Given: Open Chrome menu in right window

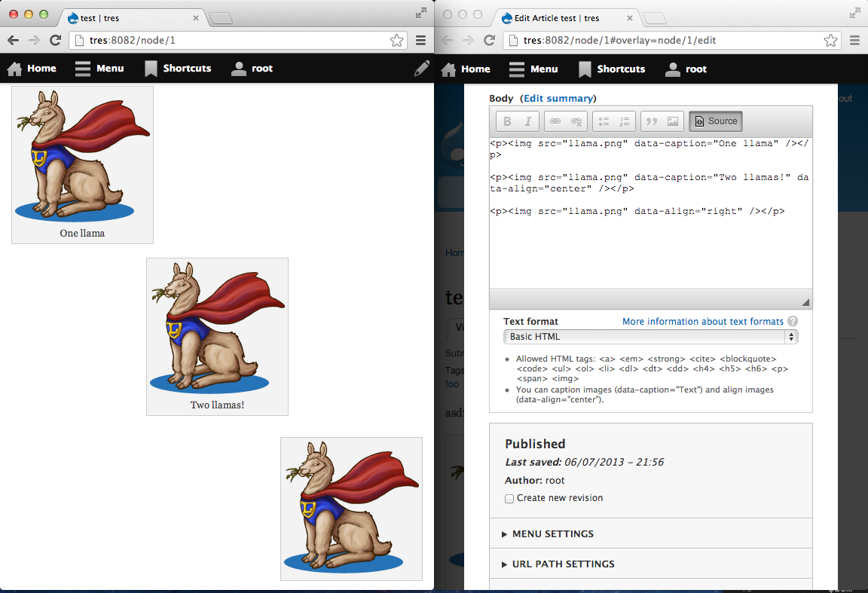Looking at the screenshot, I should 854,40.
